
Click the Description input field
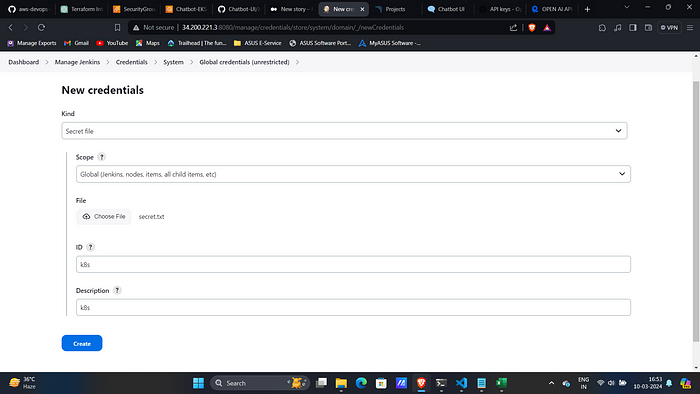pyautogui.click(x=353, y=307)
